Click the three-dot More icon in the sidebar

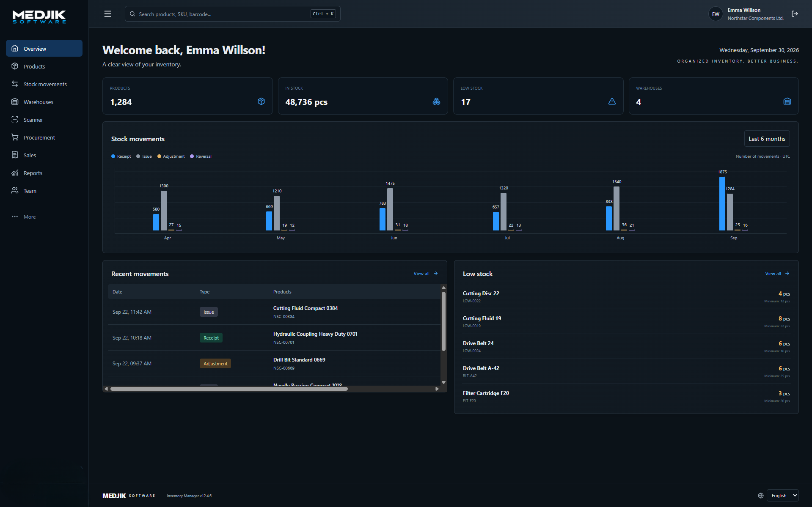[15, 217]
